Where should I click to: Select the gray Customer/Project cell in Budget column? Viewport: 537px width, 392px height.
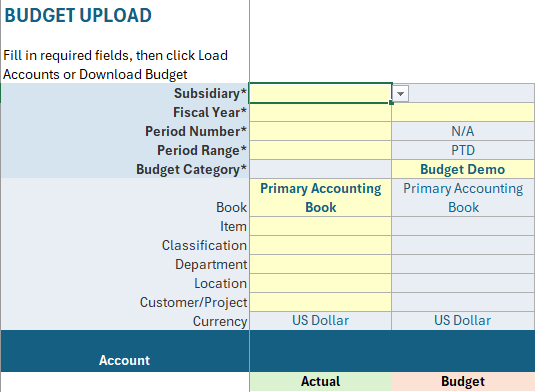[x=463, y=302]
